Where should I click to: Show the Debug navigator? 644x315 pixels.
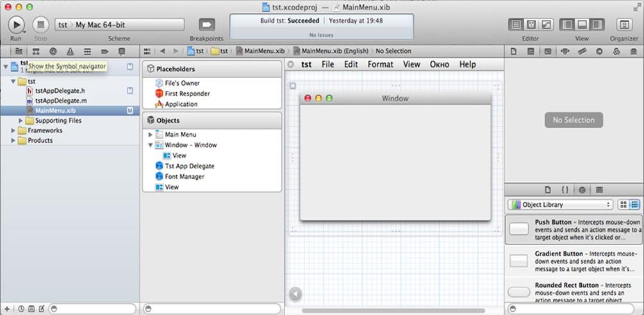tap(88, 51)
